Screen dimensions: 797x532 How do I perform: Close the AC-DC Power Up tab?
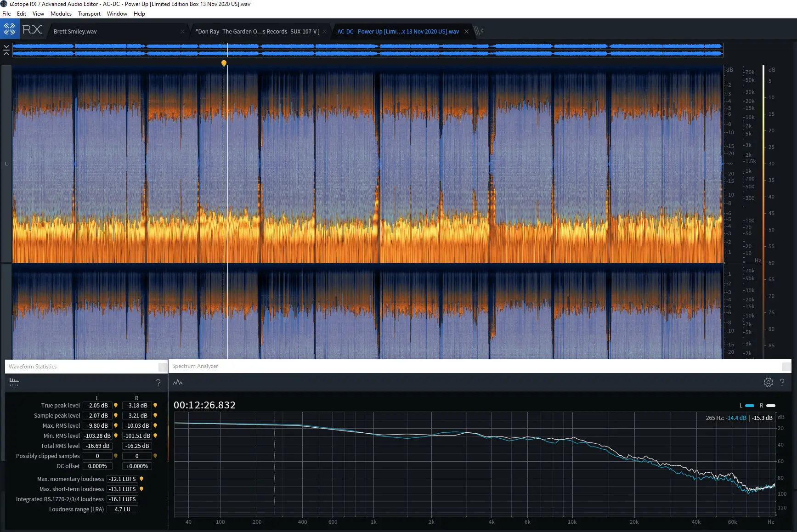coord(466,31)
